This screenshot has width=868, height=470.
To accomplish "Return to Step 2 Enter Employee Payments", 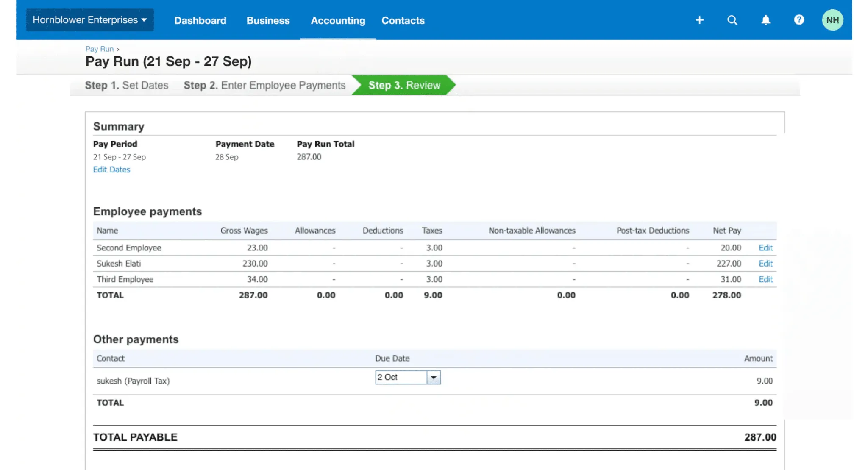I will click(264, 85).
